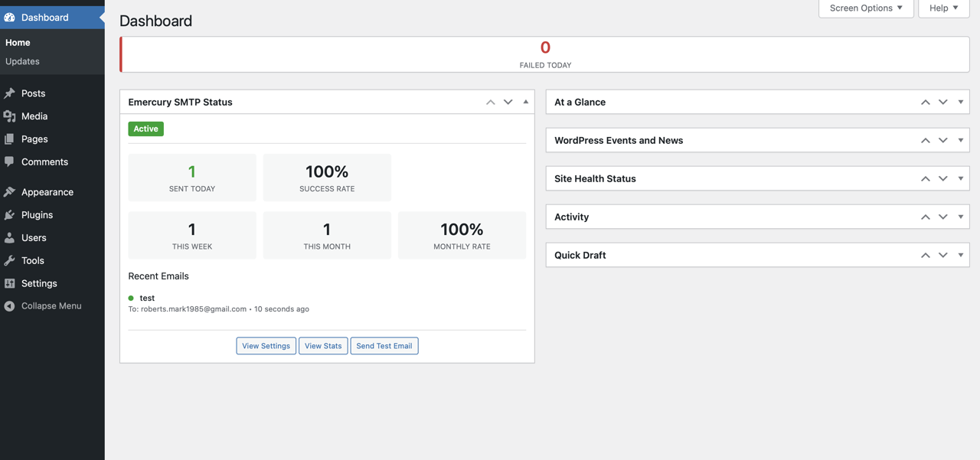The width and height of the screenshot is (980, 460).
Task: Open the Media library icon in sidebar
Action: click(x=11, y=116)
